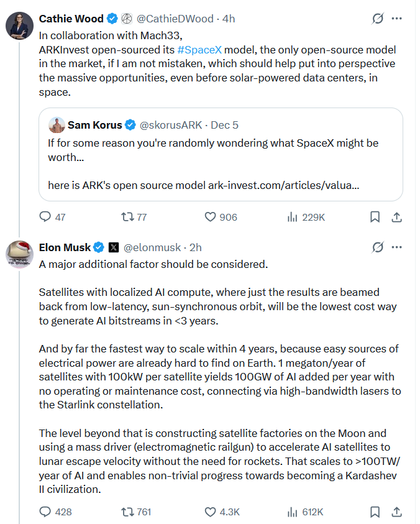Screen dimensions: 420x524
Task: Open Grok actions on Cathie Wood's post
Action: pyautogui.click(x=377, y=19)
